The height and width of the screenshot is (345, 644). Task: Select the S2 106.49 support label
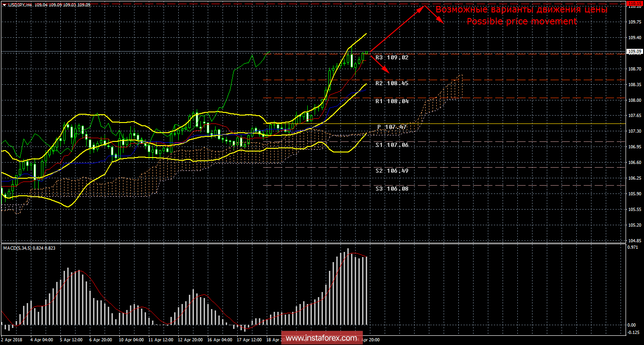[392, 171]
